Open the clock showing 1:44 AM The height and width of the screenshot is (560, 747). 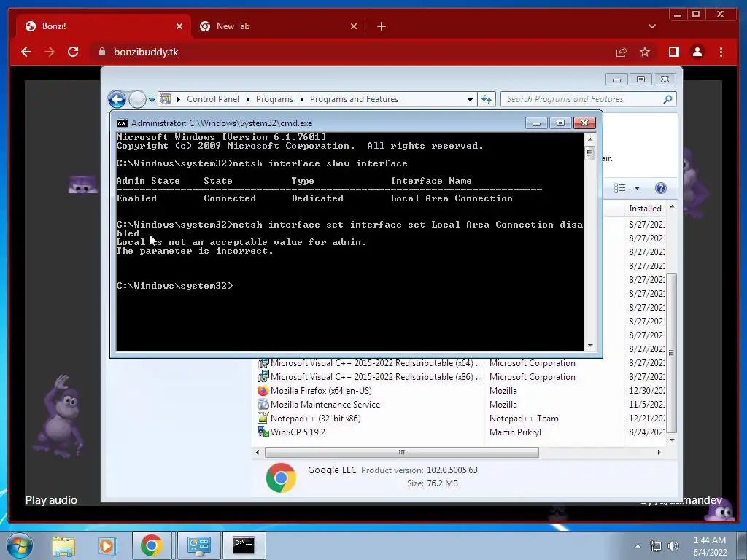click(710, 546)
